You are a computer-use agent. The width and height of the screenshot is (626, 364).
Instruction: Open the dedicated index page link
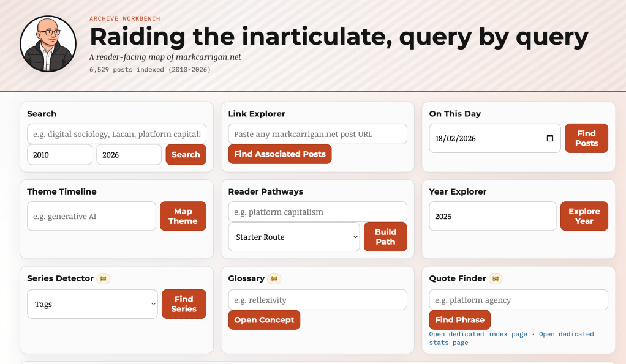pyautogui.click(x=478, y=334)
